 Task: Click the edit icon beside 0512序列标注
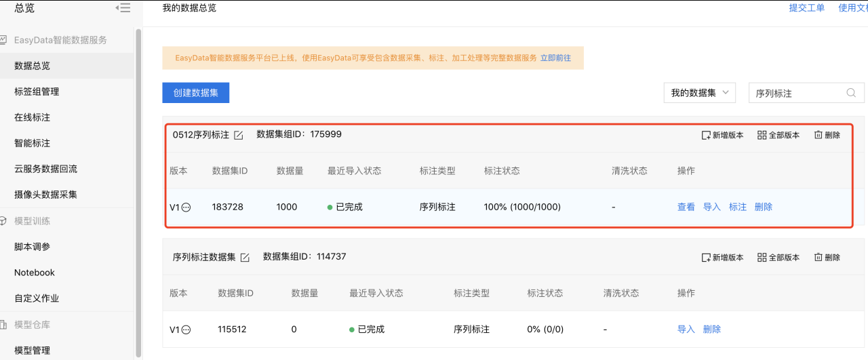239,135
